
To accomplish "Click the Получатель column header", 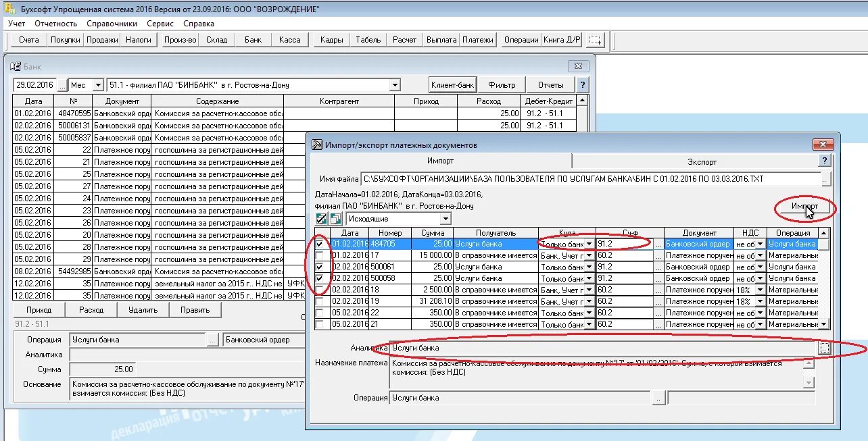I will tap(496, 233).
